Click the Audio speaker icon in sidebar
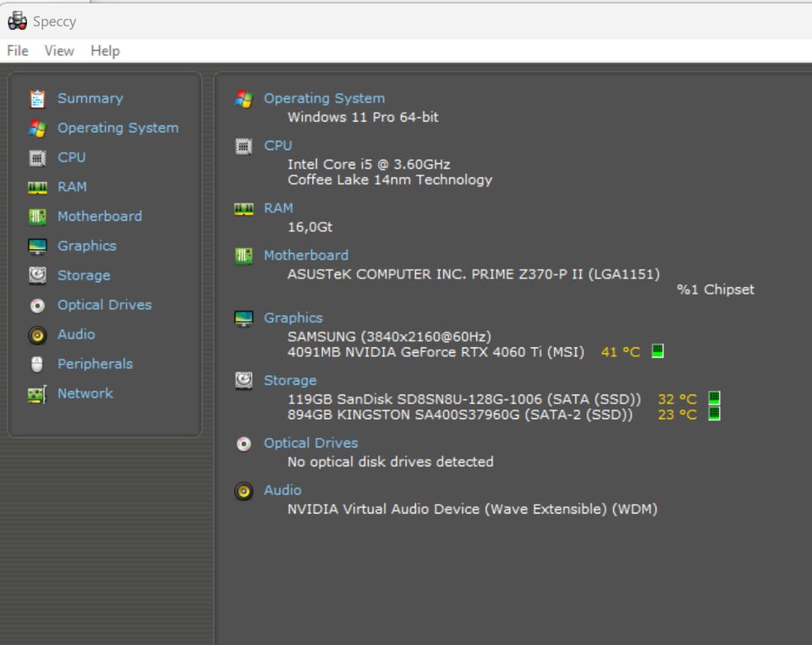The width and height of the screenshot is (812, 645). (x=37, y=335)
